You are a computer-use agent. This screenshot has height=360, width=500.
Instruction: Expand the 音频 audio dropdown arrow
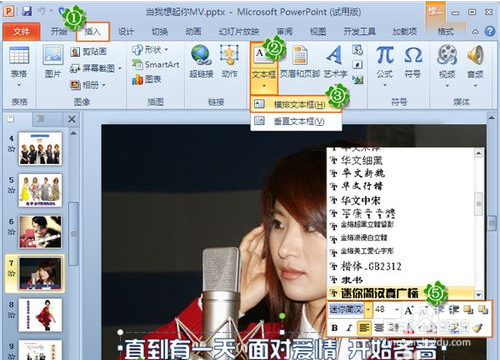(x=475, y=86)
